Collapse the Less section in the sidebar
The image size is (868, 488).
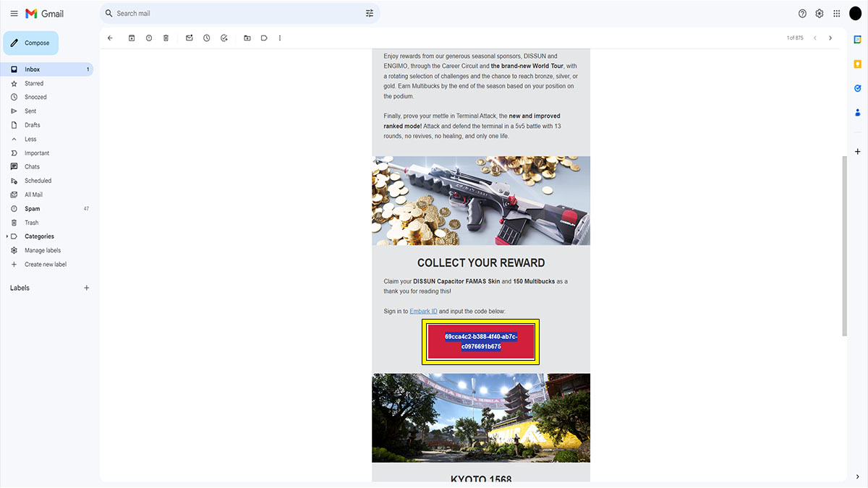[x=30, y=139]
